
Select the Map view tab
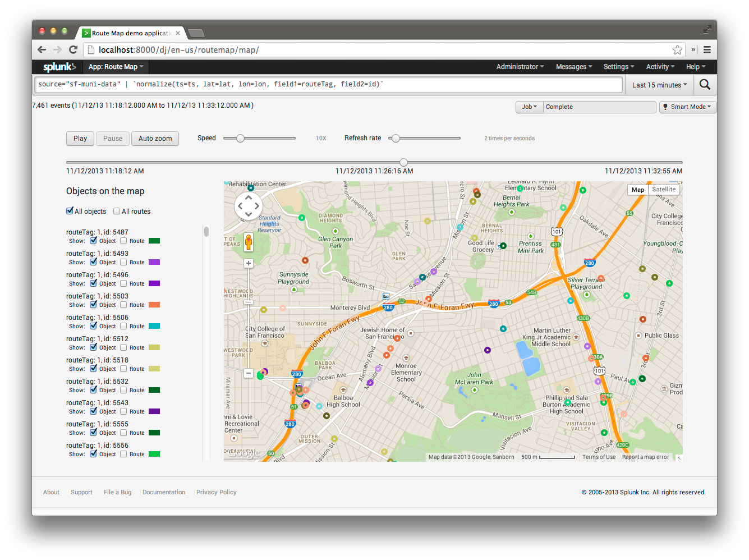pyautogui.click(x=638, y=190)
